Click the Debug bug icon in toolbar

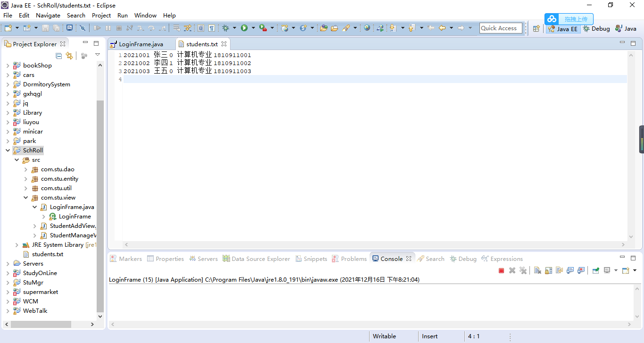tap(225, 28)
